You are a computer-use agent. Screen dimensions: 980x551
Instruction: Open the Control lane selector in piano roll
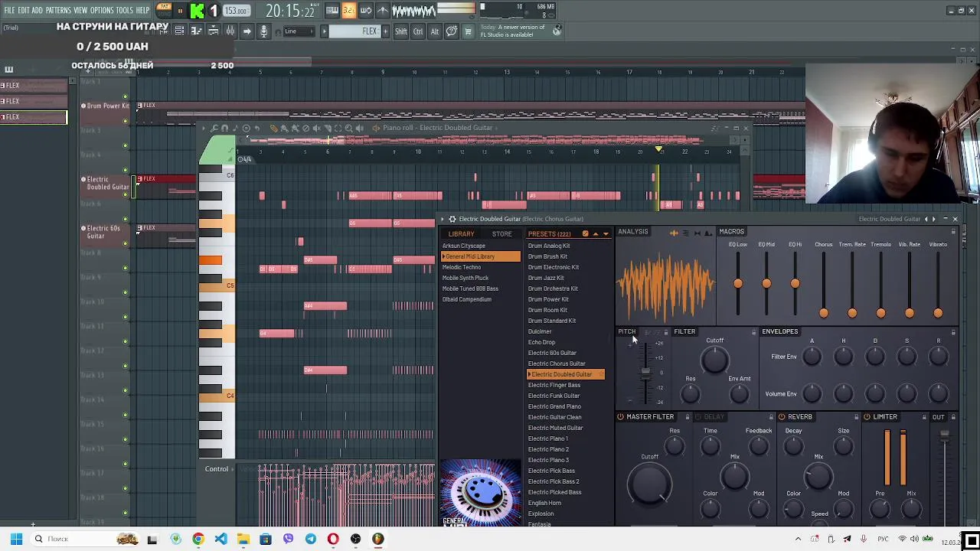[x=217, y=469]
